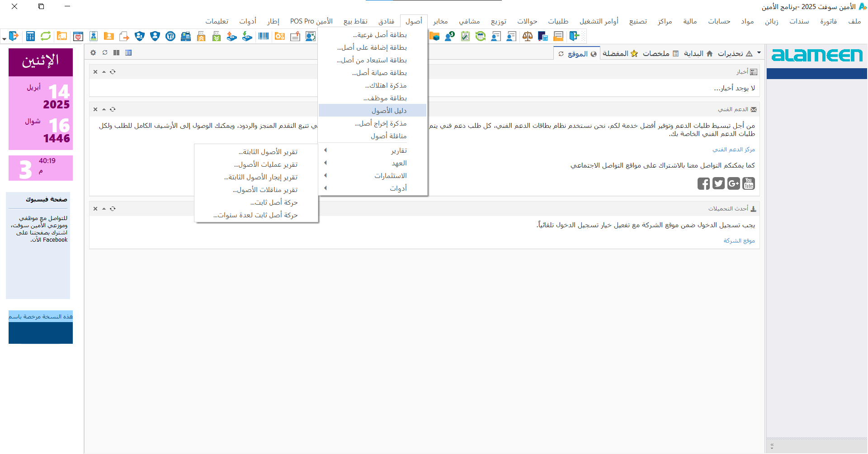Expand the تقارير submenu in assets menu
The width and height of the screenshot is (868, 454).
tap(399, 150)
